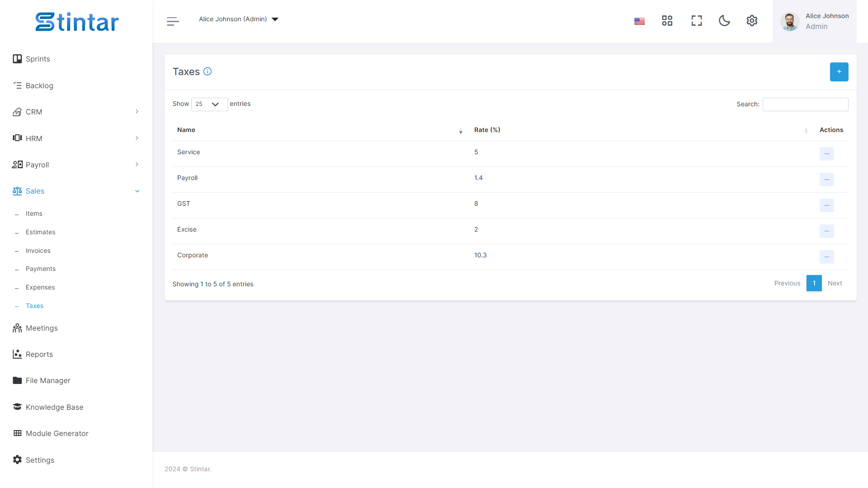Open the show entries dropdown
Image resolution: width=868 pixels, height=488 pixels.
(209, 104)
